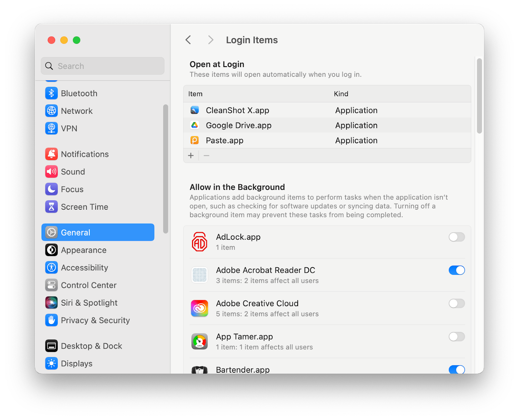Open the Bluetooth settings icon
Image resolution: width=519 pixels, height=420 pixels.
pos(51,93)
